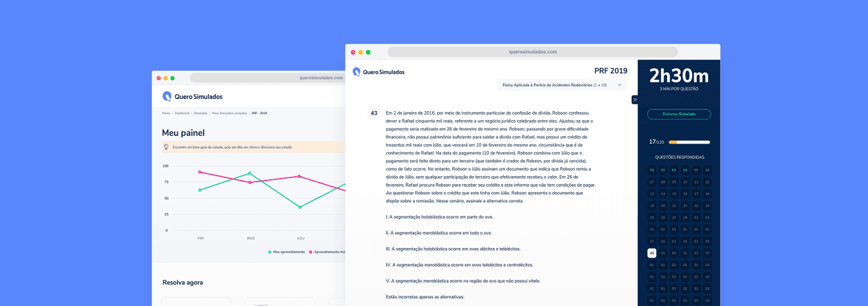The height and width of the screenshot is (306, 868).
Task: Click the green data point above AGU
Action: [300, 207]
